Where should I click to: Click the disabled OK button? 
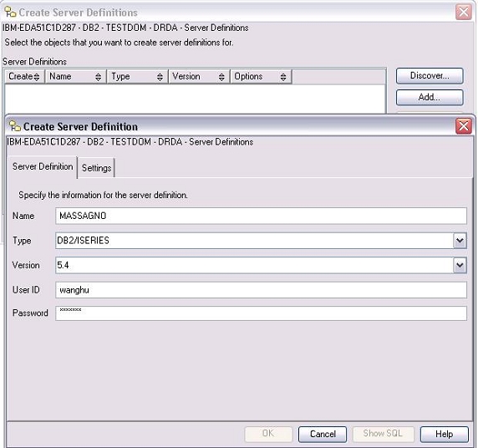268,434
